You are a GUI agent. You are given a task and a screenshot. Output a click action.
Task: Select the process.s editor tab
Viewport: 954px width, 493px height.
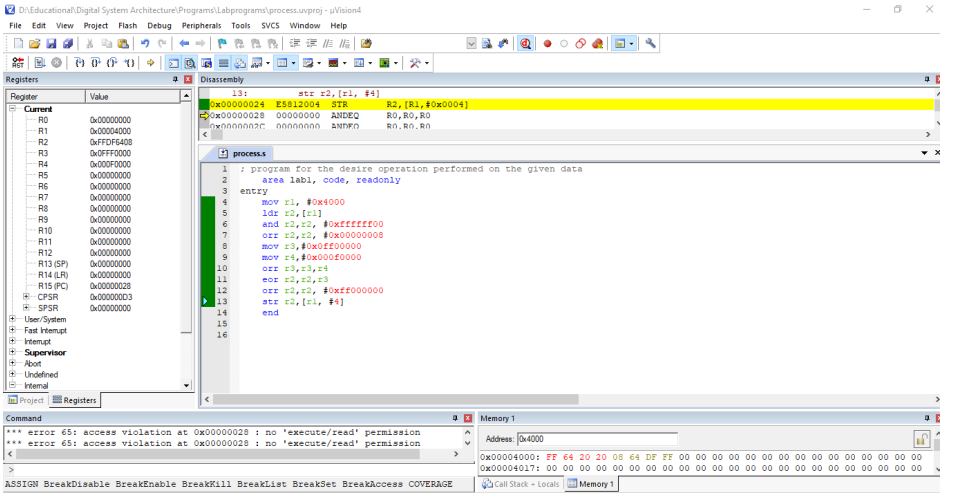(243, 153)
